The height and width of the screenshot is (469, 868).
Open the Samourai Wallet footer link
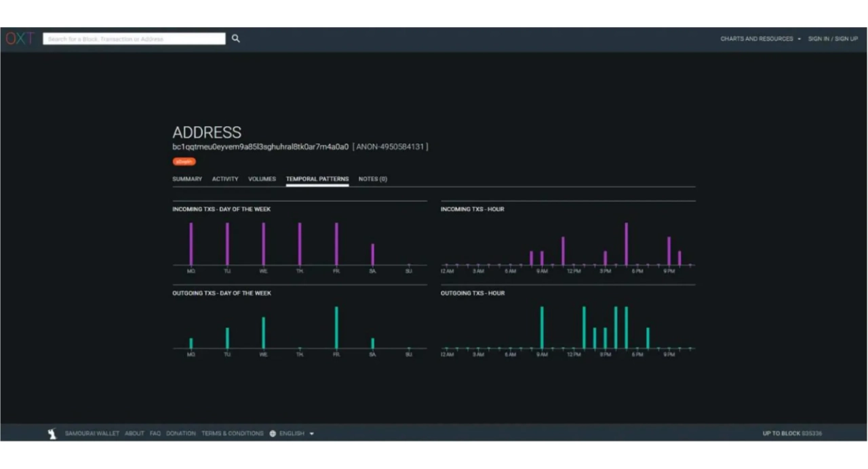coord(92,434)
